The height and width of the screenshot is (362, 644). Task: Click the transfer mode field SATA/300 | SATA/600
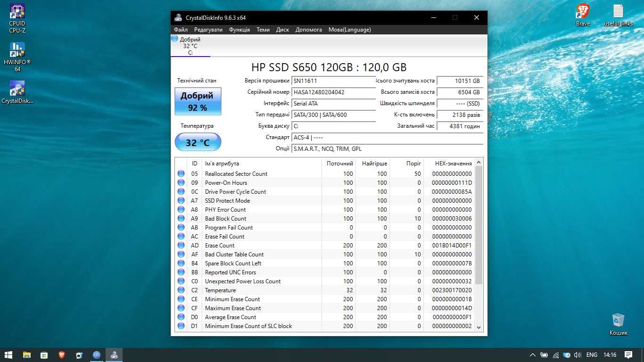[x=333, y=115]
